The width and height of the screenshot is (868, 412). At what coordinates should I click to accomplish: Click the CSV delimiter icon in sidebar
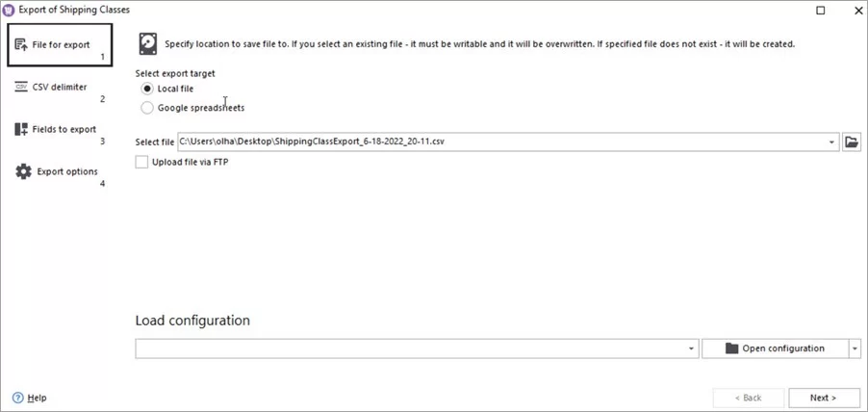pyautogui.click(x=21, y=87)
